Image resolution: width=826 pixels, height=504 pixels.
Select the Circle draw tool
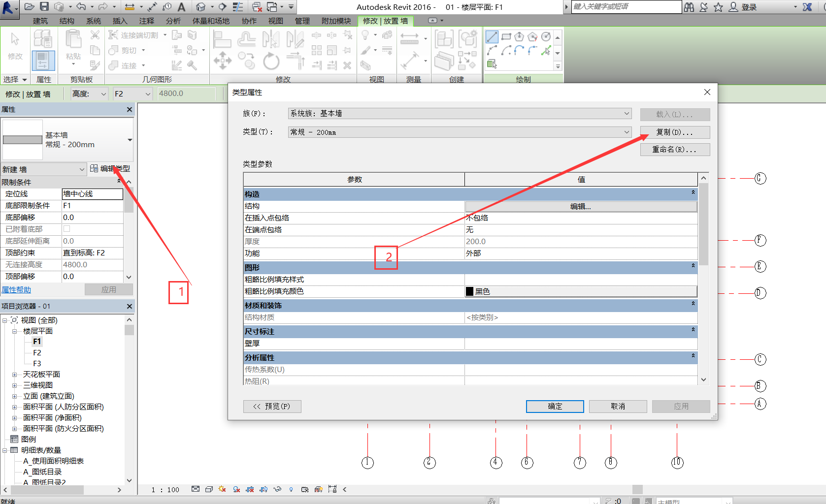(546, 37)
